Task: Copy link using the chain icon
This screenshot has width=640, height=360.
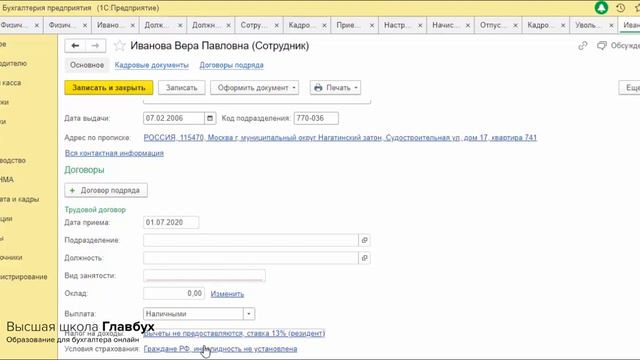Action: (582, 46)
